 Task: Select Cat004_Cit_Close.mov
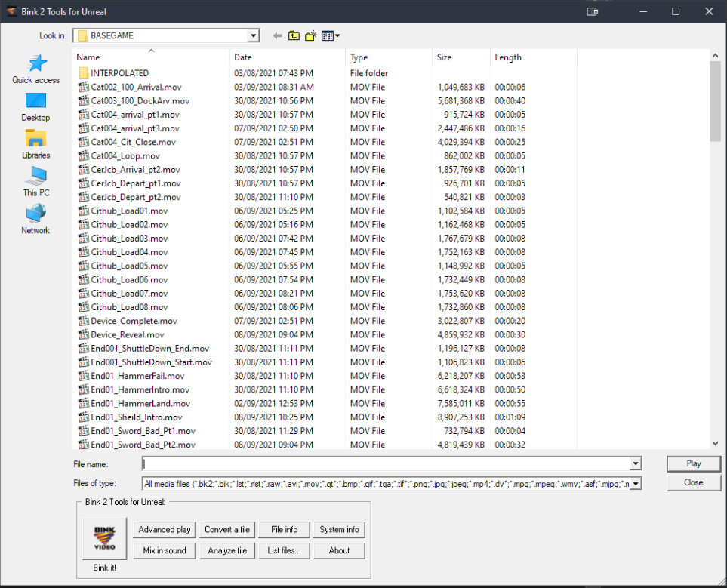tap(133, 142)
